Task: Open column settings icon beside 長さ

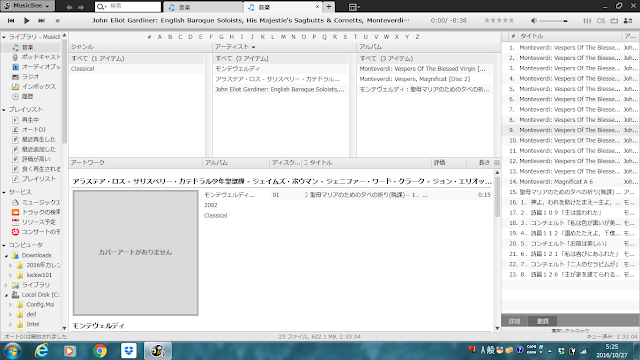Action: [497, 162]
